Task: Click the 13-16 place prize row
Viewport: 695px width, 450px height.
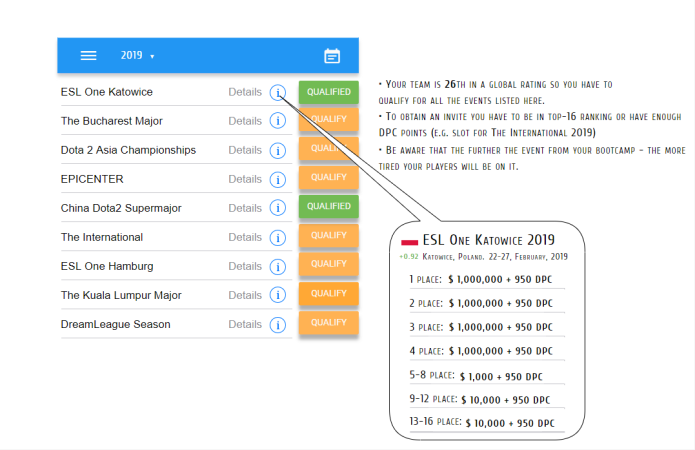Action: (x=487, y=423)
